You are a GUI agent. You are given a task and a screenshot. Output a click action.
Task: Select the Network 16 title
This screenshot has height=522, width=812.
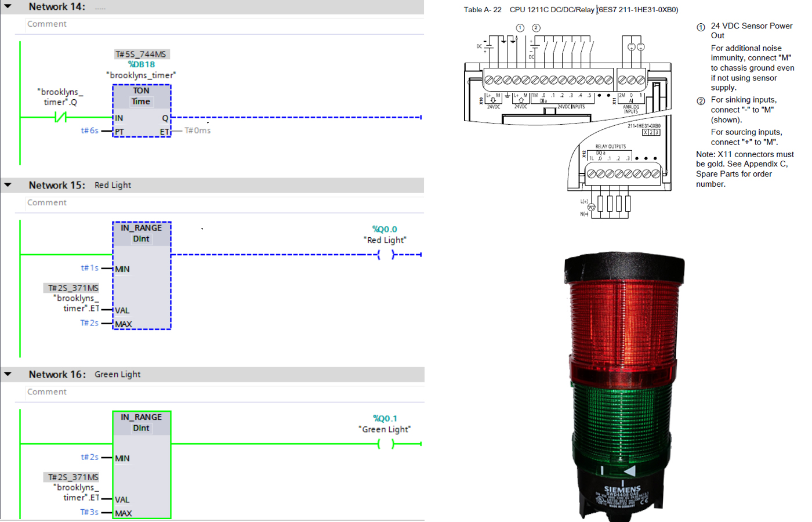point(57,374)
